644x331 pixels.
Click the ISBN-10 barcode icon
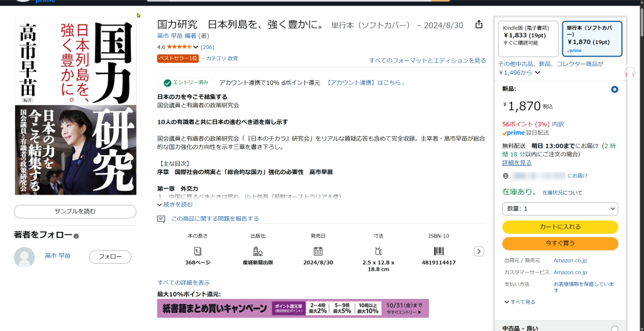438,251
